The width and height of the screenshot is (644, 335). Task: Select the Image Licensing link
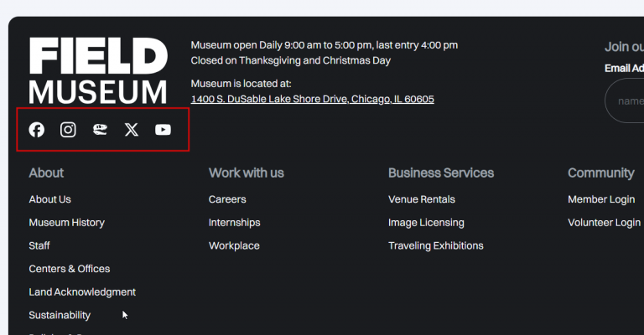(426, 223)
